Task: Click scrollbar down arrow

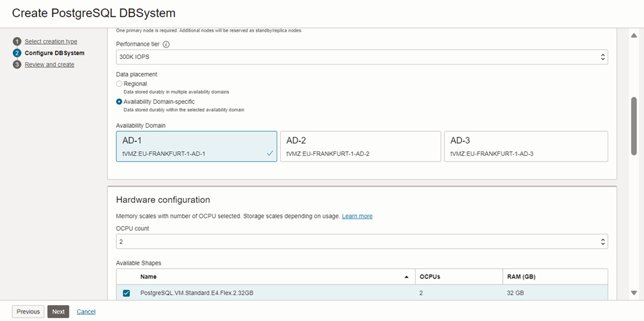Action: pos(634,293)
